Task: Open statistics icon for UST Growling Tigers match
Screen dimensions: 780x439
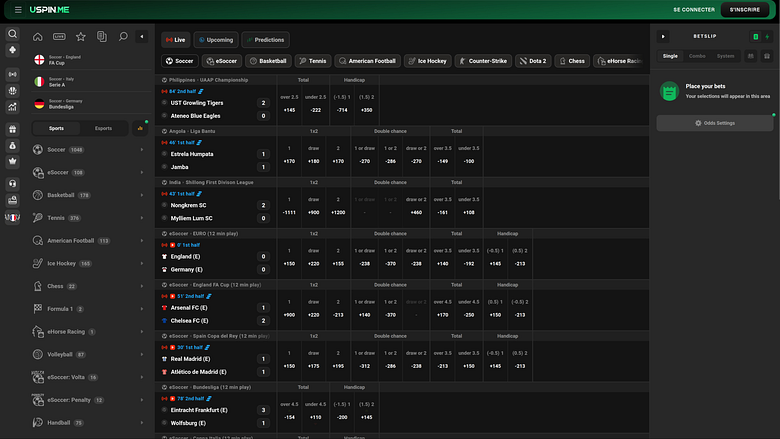Action: [x=201, y=91]
